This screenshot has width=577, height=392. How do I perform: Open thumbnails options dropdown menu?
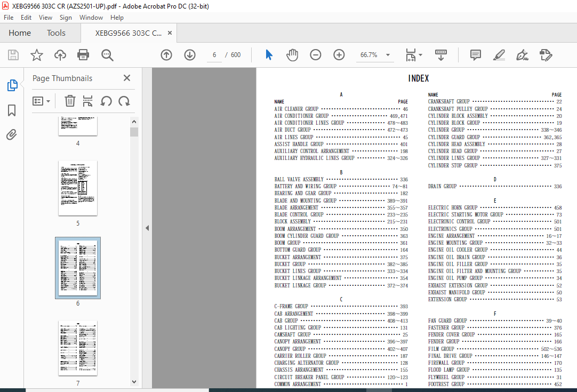click(x=41, y=101)
